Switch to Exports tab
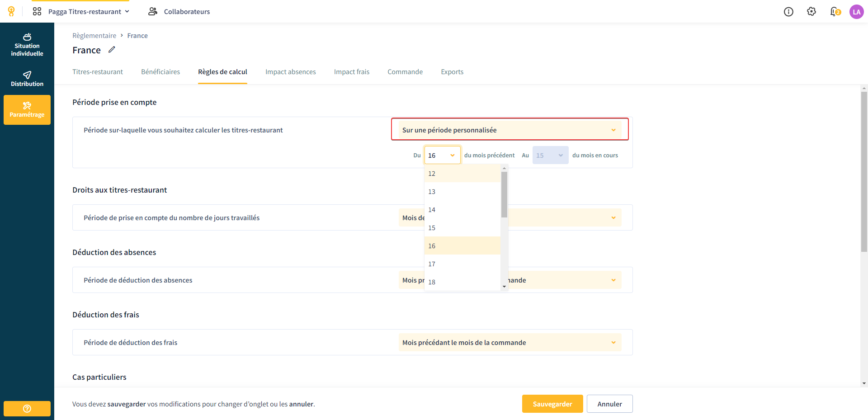The height and width of the screenshot is (420, 868). click(x=452, y=72)
